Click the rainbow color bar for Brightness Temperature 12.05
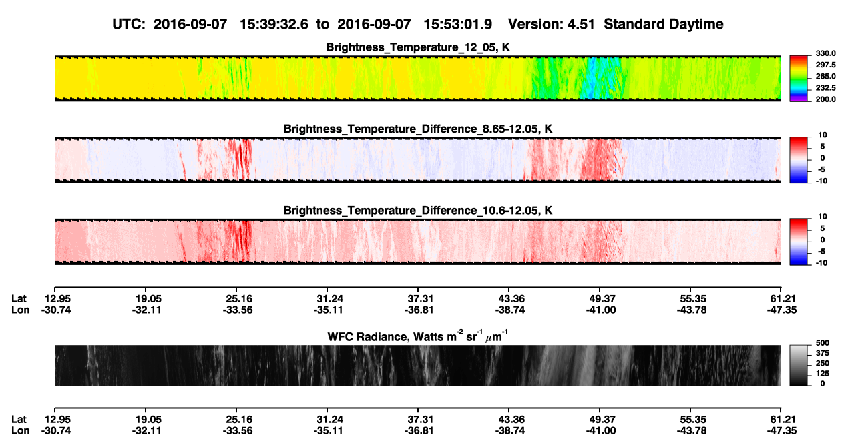 point(799,78)
